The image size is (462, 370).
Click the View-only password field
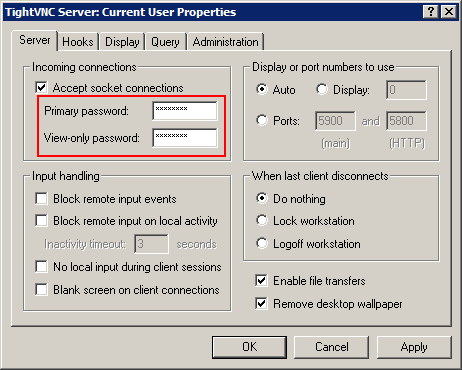point(185,138)
